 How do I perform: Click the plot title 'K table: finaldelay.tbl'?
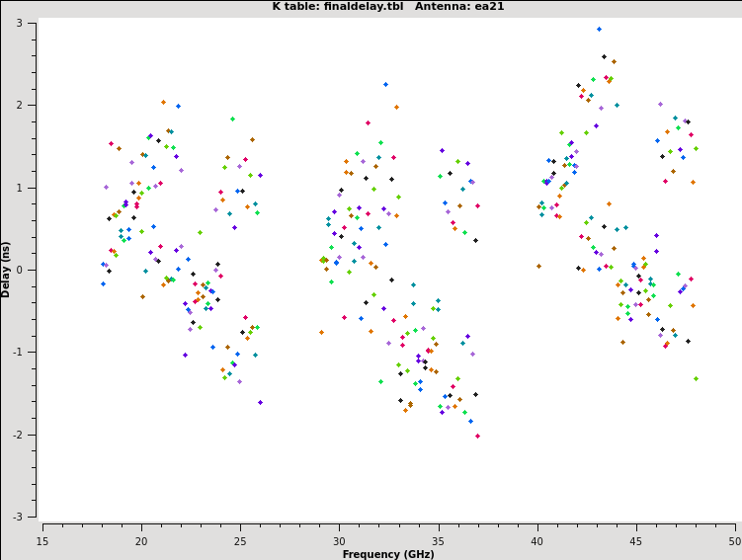click(x=337, y=7)
